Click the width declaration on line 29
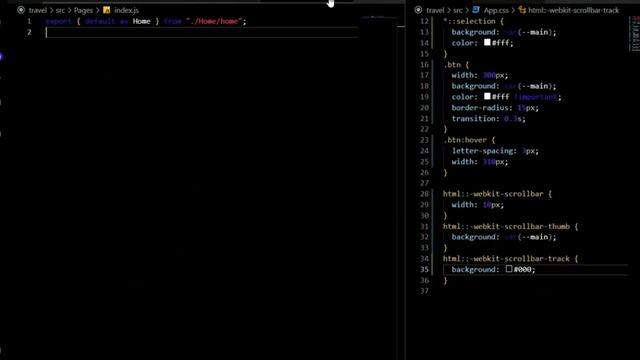The height and width of the screenshot is (360, 640). coord(478,205)
